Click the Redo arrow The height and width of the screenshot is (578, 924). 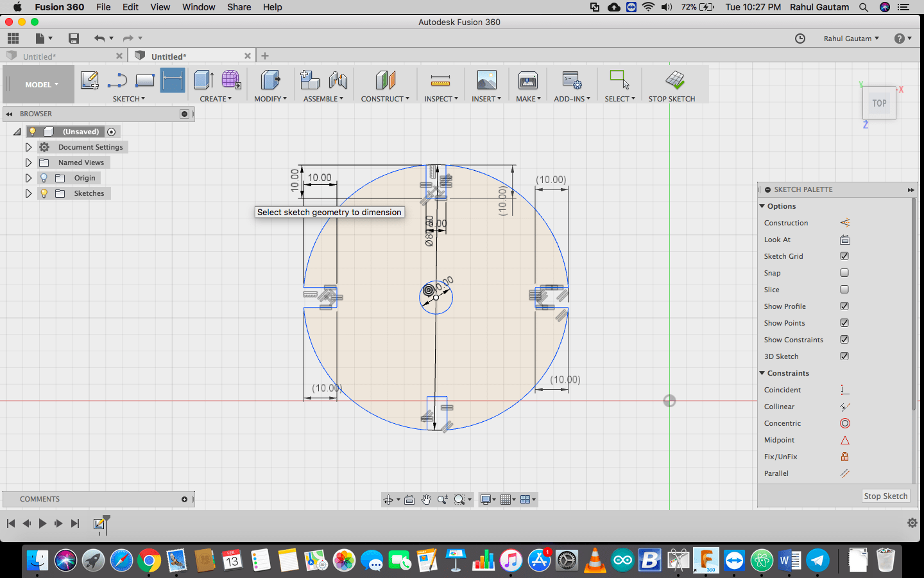tap(128, 39)
